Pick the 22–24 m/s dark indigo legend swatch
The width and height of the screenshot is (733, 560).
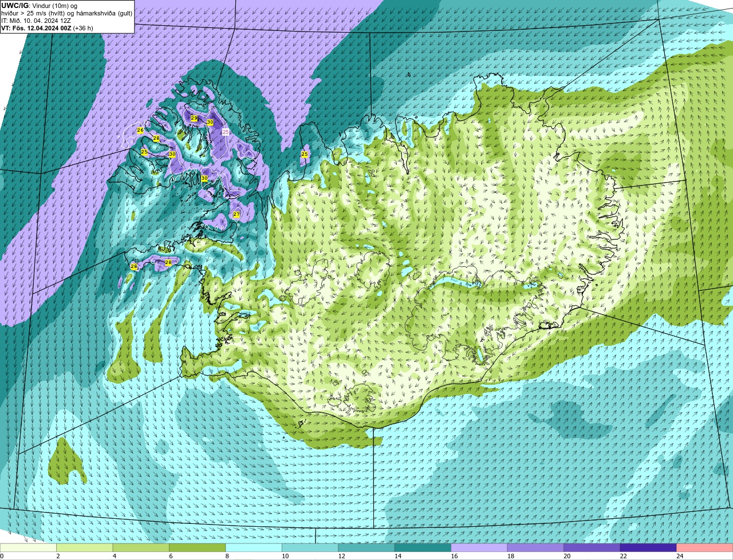[x=648, y=547]
